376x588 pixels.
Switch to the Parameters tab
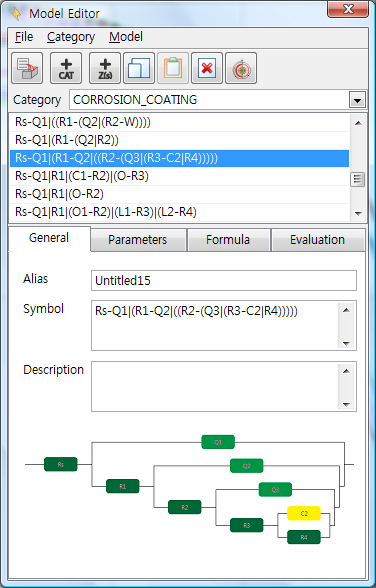tap(138, 240)
